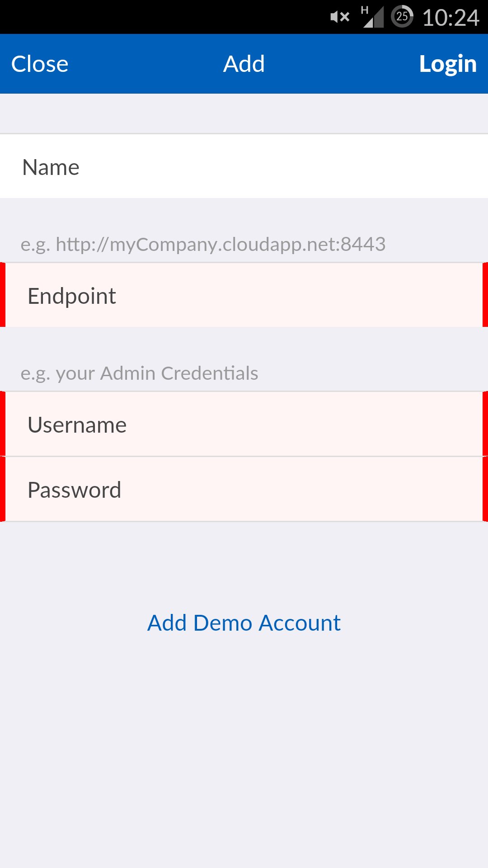Submit credentials with the Login button
Screen dimensions: 488x868
click(448, 64)
